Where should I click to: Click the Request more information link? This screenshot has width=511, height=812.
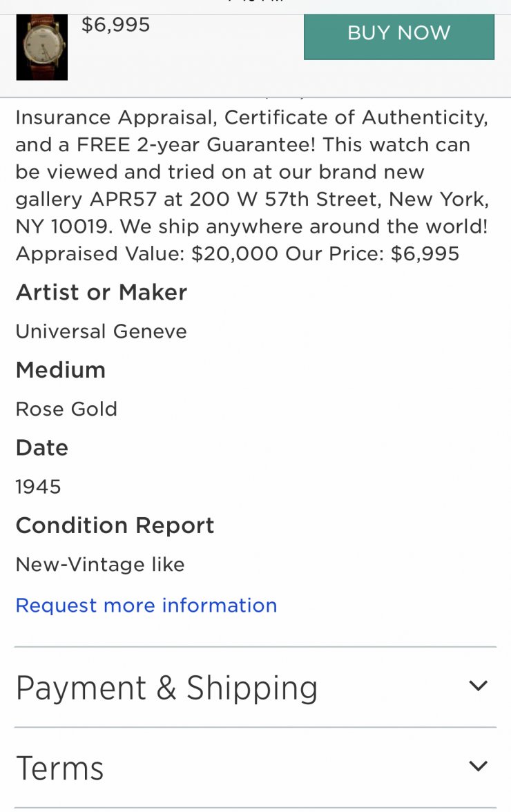(146, 606)
